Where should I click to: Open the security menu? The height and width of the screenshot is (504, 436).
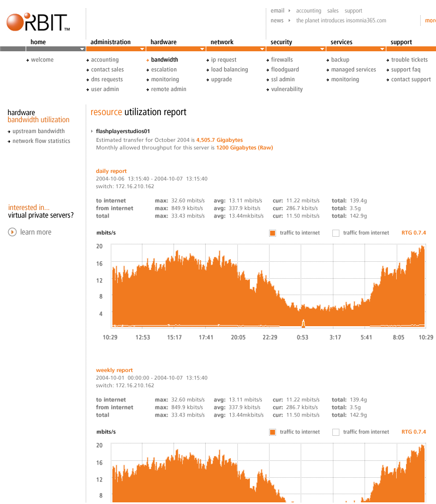click(x=282, y=42)
